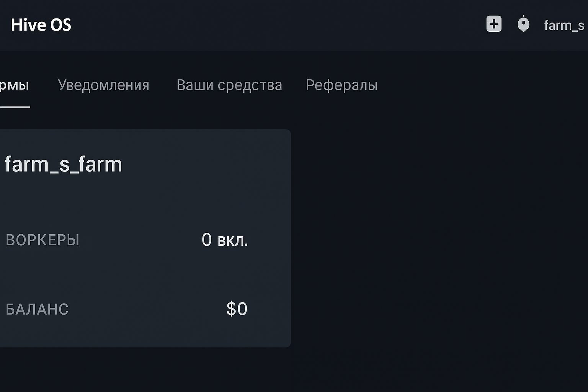
Task: Tap the avatar icon in the top-right corner
Action: coord(523,24)
